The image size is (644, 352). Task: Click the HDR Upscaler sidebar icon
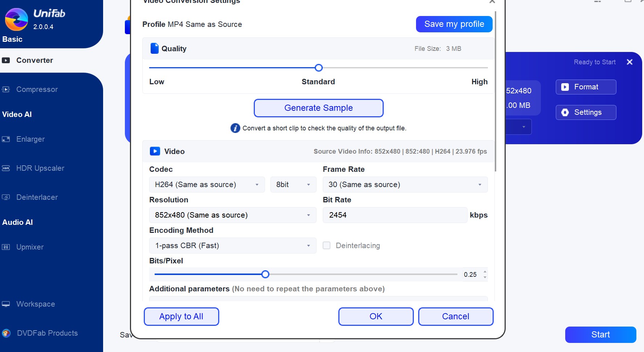click(x=6, y=168)
